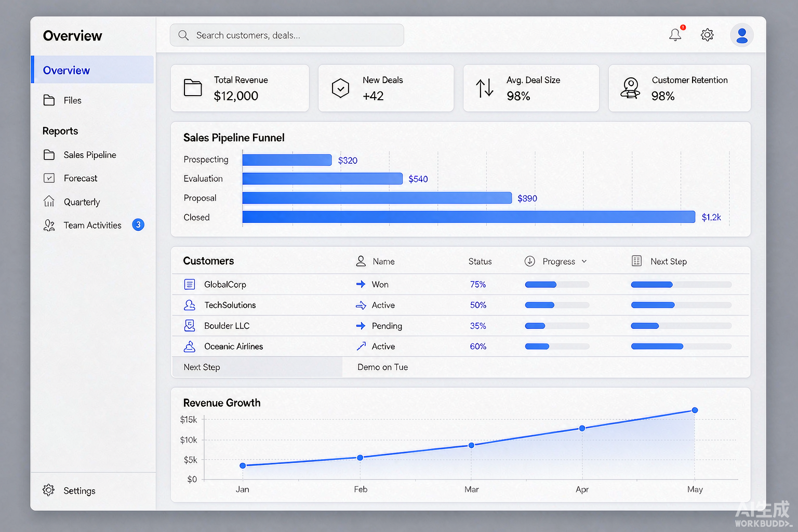This screenshot has height=532, width=798.
Task: Click the Files folder icon in sidebar
Action: click(49, 100)
